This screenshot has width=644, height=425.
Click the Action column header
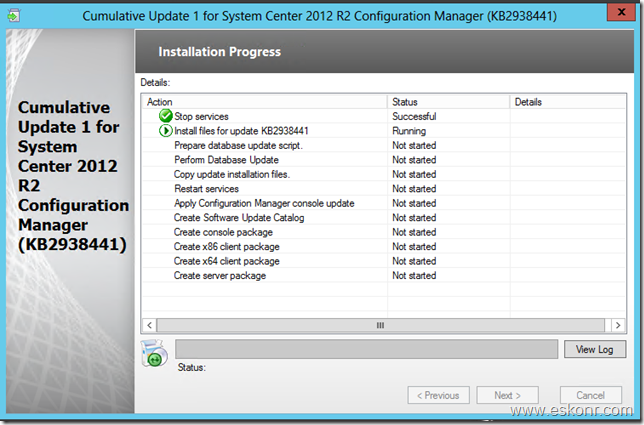[x=264, y=102]
